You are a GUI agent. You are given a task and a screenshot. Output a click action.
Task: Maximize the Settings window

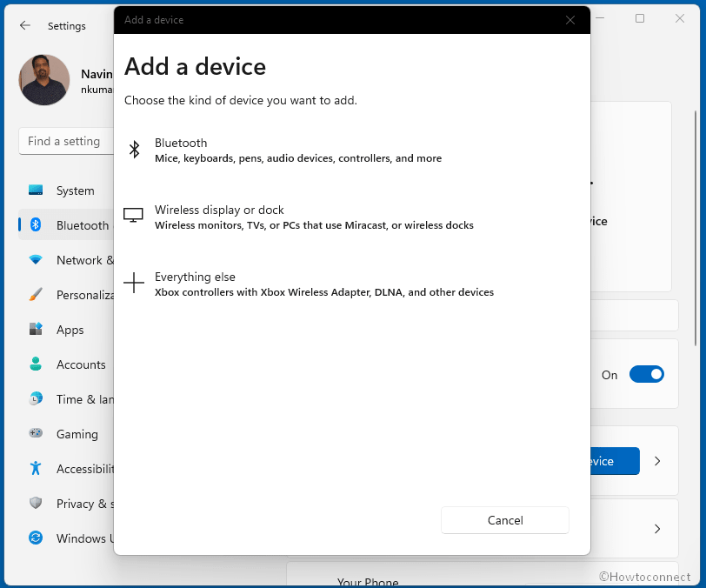pos(639,18)
